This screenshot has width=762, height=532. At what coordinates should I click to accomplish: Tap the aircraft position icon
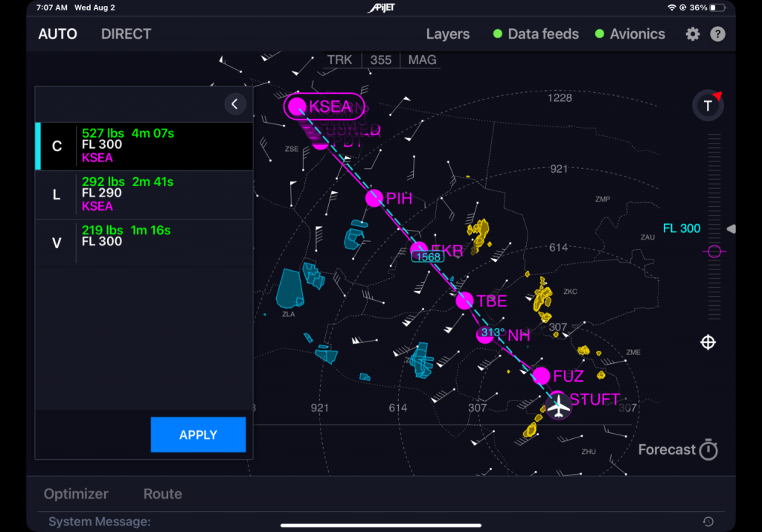(x=558, y=406)
